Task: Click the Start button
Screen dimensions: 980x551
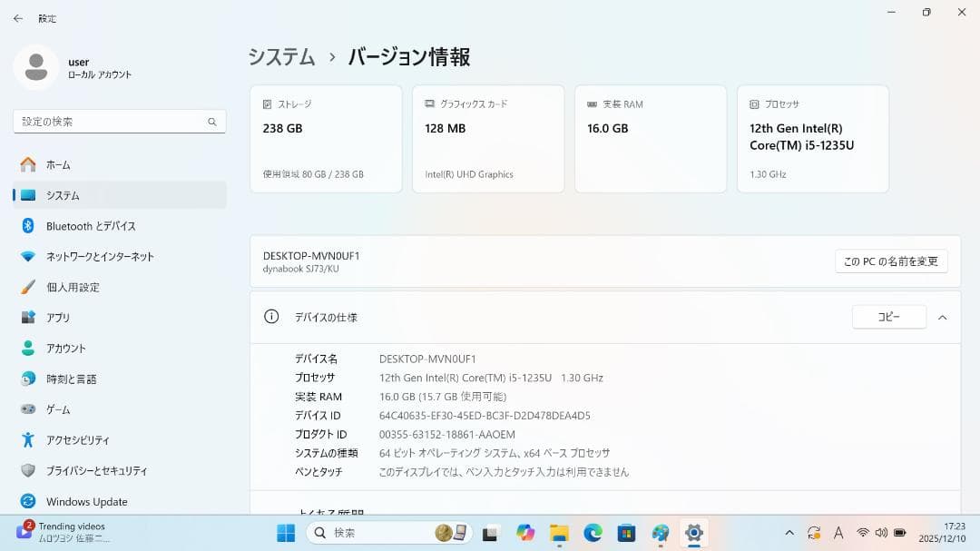Action: click(285, 534)
